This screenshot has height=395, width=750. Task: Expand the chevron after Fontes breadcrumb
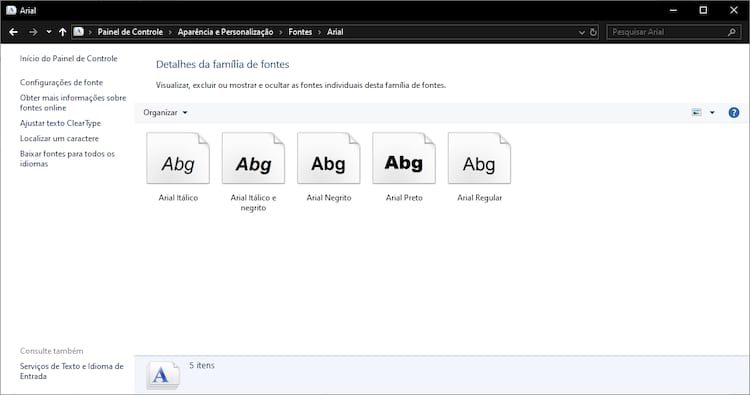coord(319,32)
